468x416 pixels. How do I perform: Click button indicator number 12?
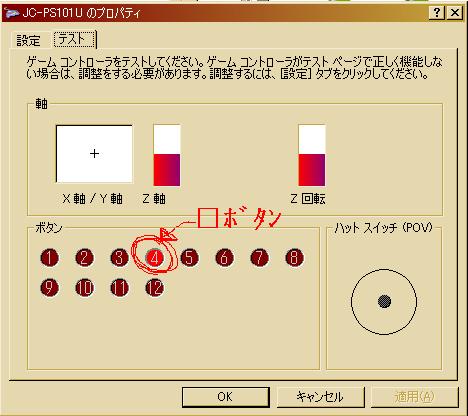(x=155, y=288)
